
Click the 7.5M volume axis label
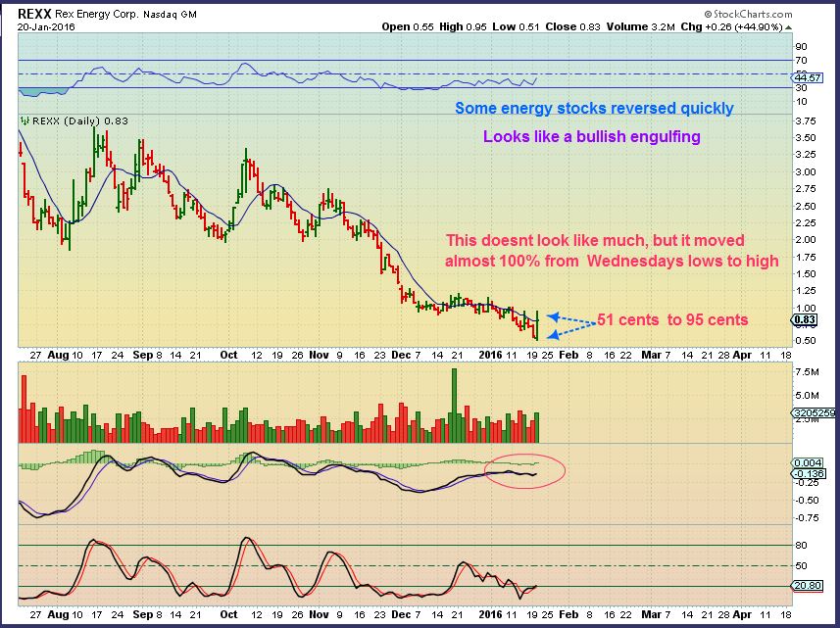(807, 371)
